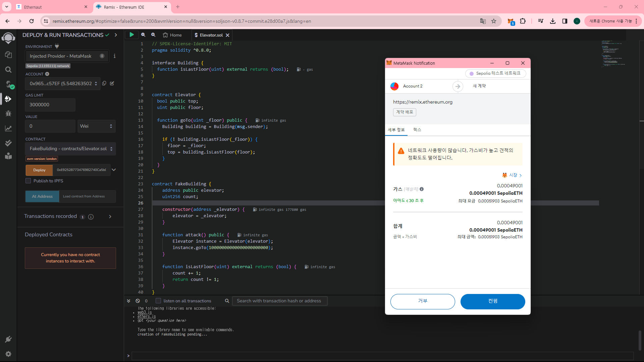Image resolution: width=644 pixels, height=362 pixels.
Task: Open Chrome downloads icon
Action: pos(553,21)
